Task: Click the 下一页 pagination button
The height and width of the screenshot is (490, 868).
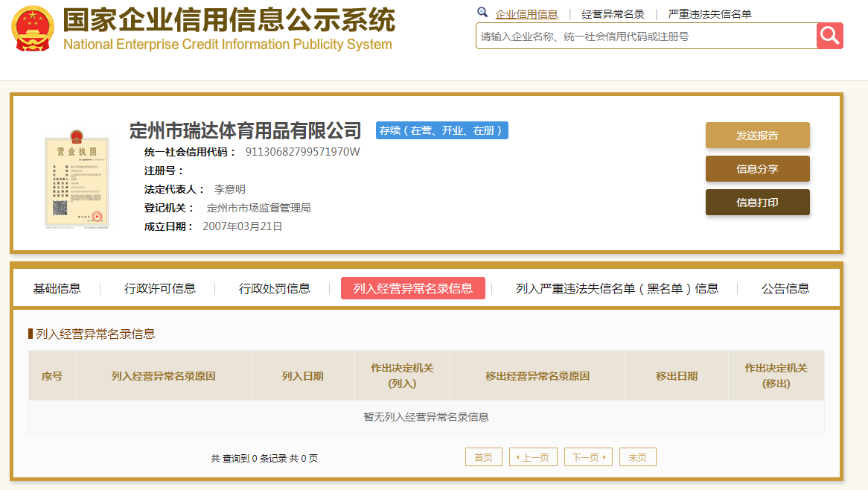Action: [588, 456]
